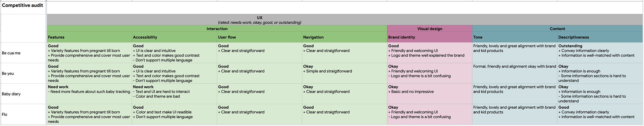Click the 'Brand identity' column header
This screenshot has width=644, height=126.
pyautogui.click(x=430, y=37)
